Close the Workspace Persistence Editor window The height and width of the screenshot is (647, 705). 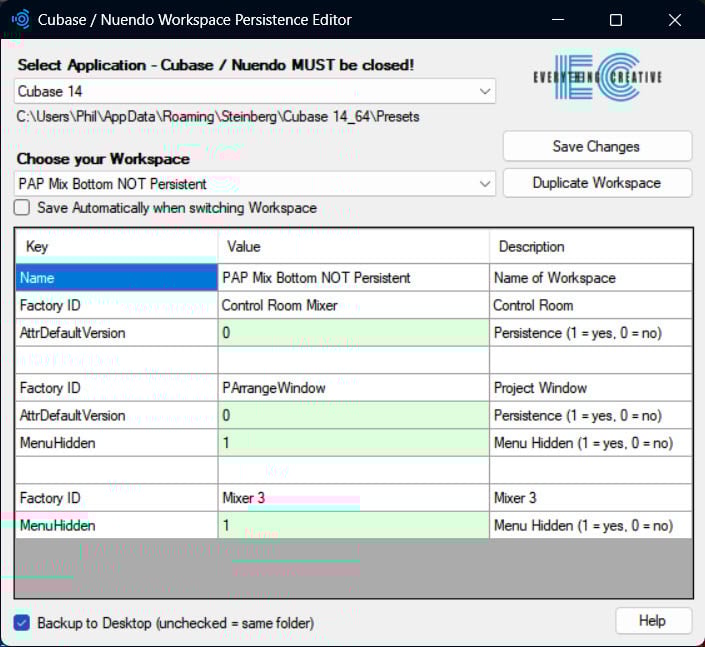pos(674,20)
